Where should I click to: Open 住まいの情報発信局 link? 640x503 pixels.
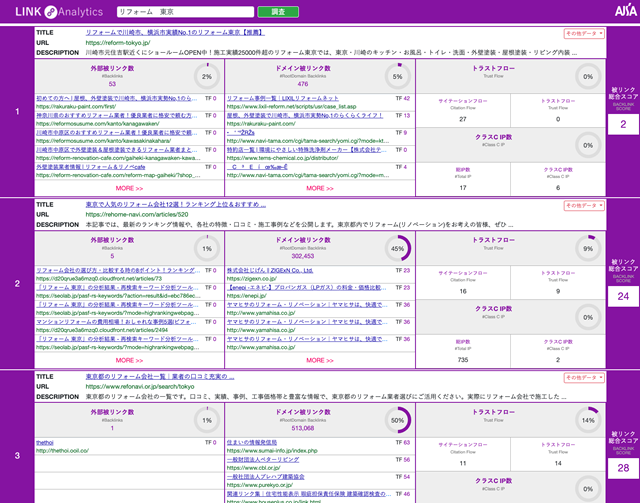tap(252, 442)
